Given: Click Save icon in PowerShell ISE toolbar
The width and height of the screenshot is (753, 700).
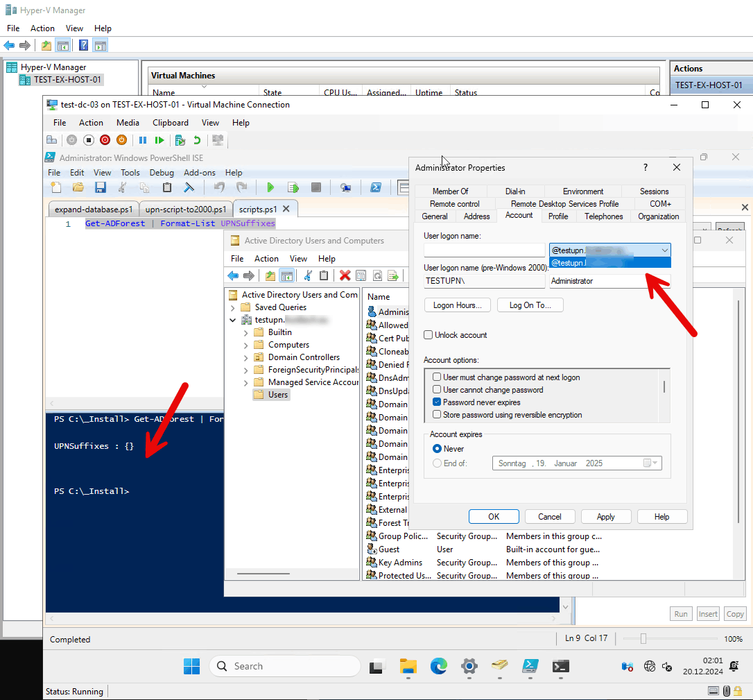Looking at the screenshot, I should 100,187.
